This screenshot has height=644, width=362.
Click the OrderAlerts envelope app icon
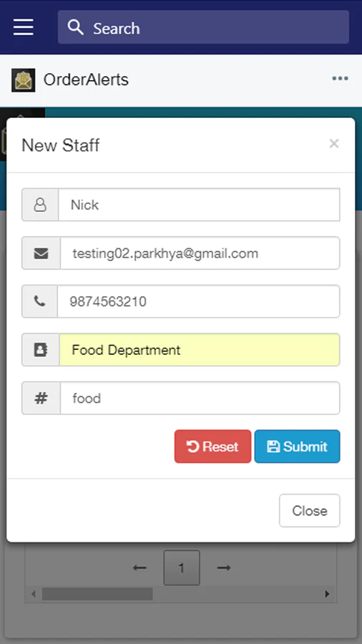[23, 80]
